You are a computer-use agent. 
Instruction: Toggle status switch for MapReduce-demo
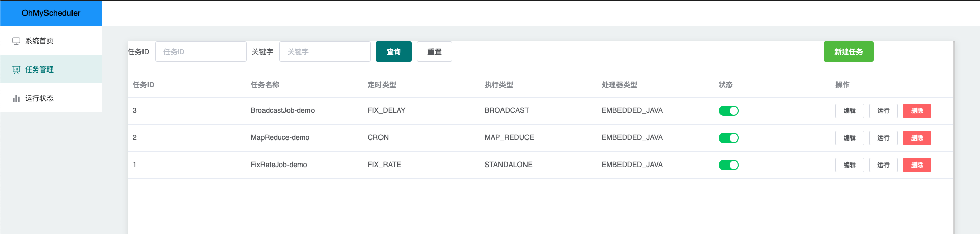tap(728, 138)
